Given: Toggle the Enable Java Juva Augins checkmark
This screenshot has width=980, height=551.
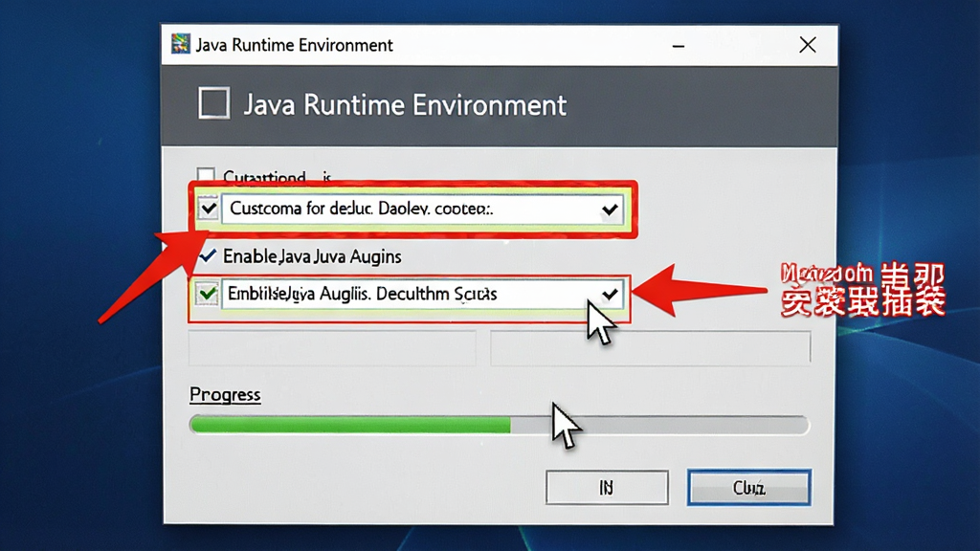Looking at the screenshot, I should [x=208, y=255].
